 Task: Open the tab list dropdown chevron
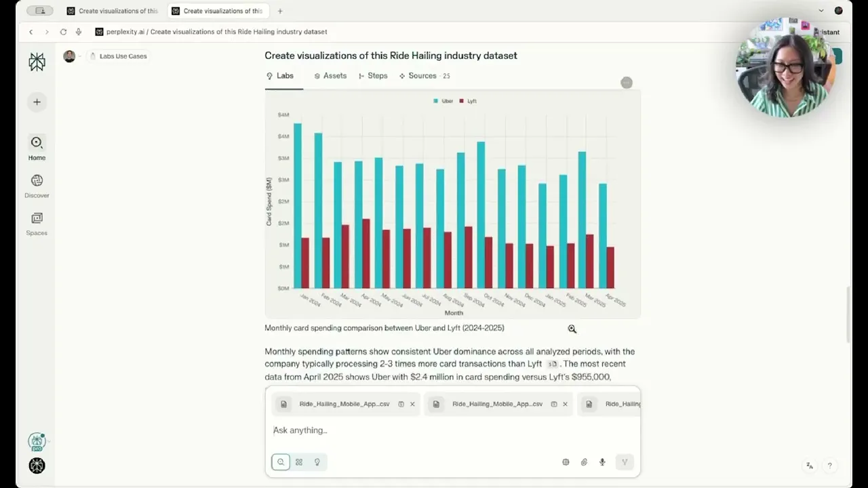pyautogui.click(x=821, y=11)
